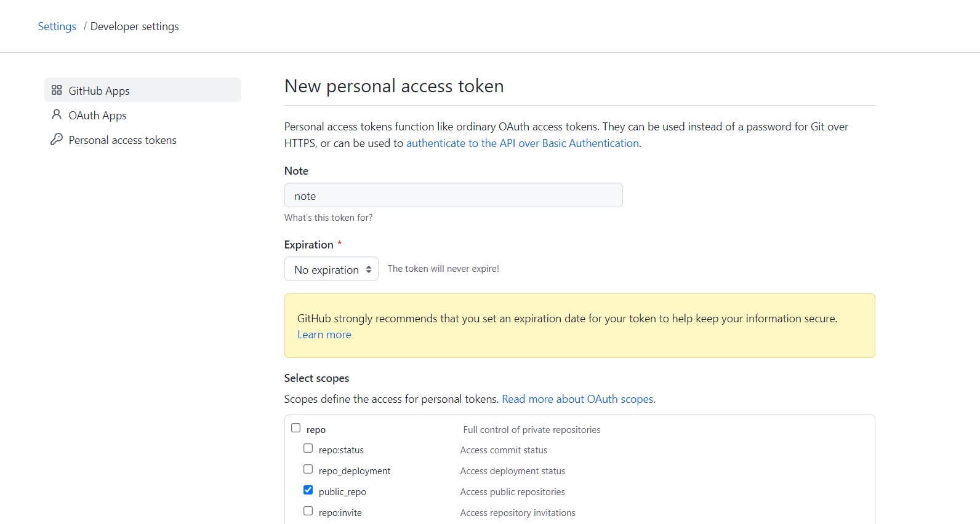Click Developer settings breadcrumb text
This screenshot has width=980, height=524.
click(x=135, y=26)
